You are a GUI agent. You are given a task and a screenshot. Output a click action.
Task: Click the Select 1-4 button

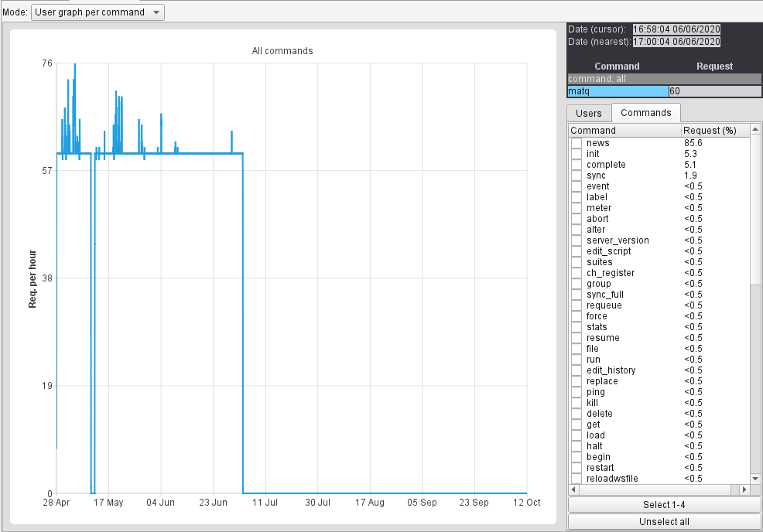click(665, 505)
